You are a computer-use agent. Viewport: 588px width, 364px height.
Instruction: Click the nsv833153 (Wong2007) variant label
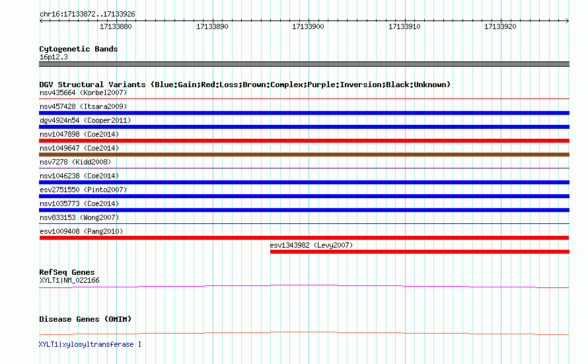pyautogui.click(x=79, y=217)
